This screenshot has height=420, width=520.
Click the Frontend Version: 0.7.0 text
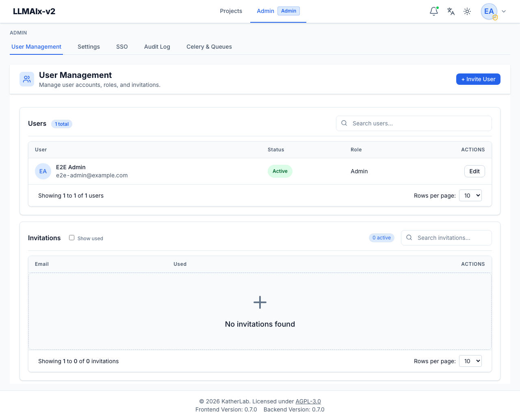pyautogui.click(x=226, y=409)
